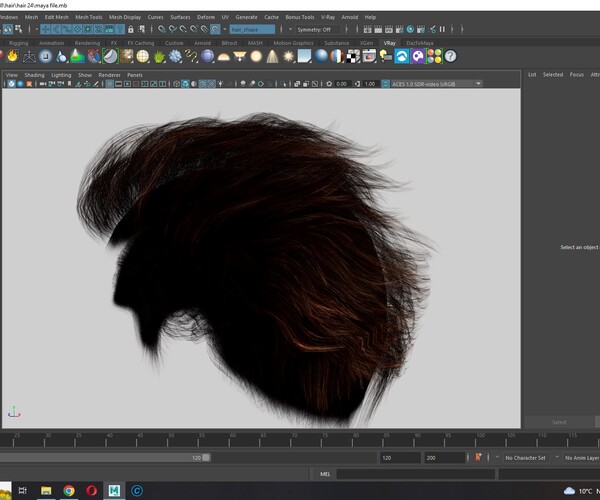Toggle the film gate icon
Image resolution: width=600 pixels, height=500 pixels.
pyautogui.click(x=119, y=84)
